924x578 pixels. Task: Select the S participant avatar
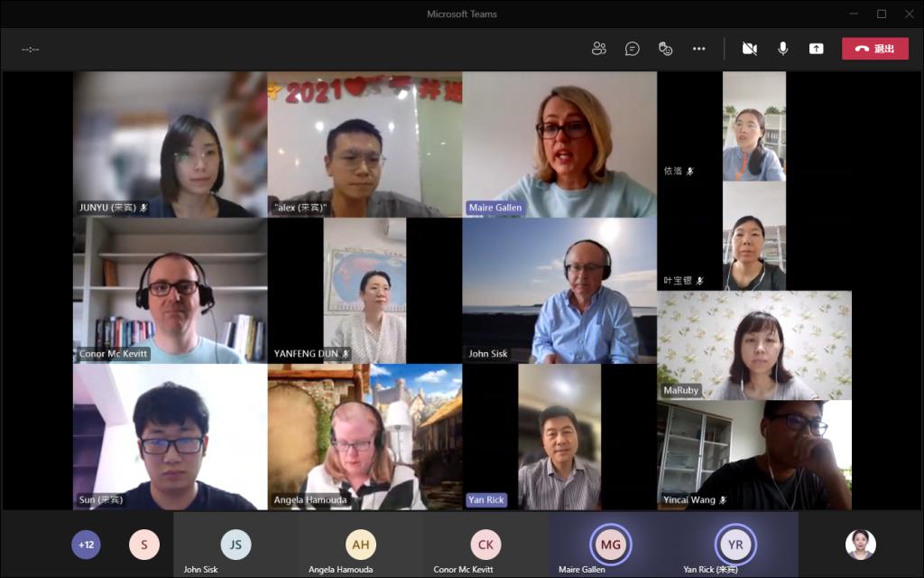point(144,545)
